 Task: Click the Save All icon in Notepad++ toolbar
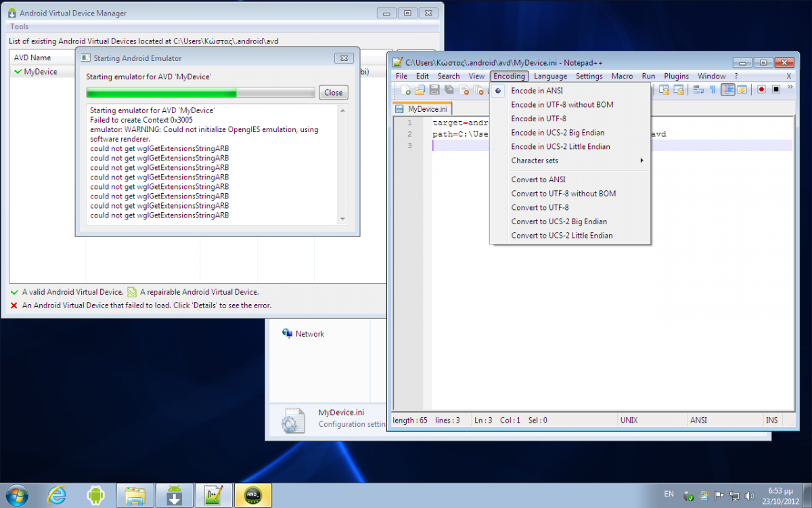[x=449, y=89]
